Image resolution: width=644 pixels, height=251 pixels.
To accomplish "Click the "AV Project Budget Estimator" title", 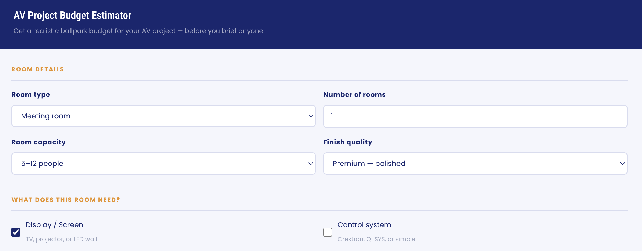I will tap(72, 16).
